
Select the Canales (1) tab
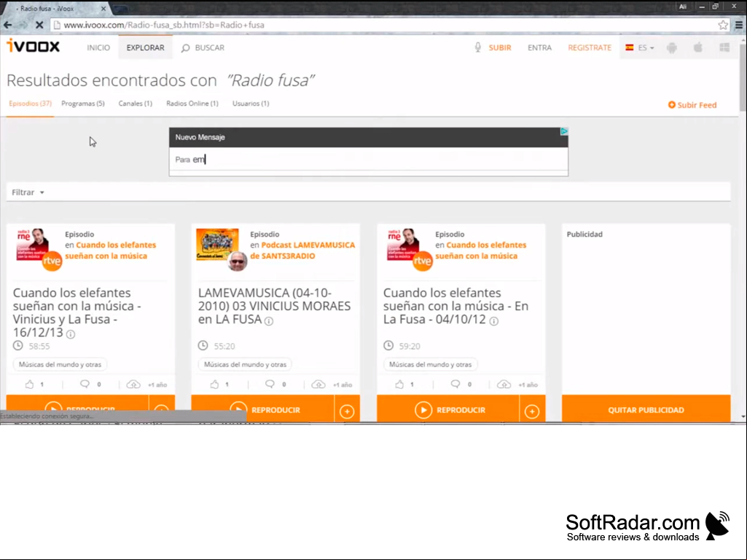(136, 103)
